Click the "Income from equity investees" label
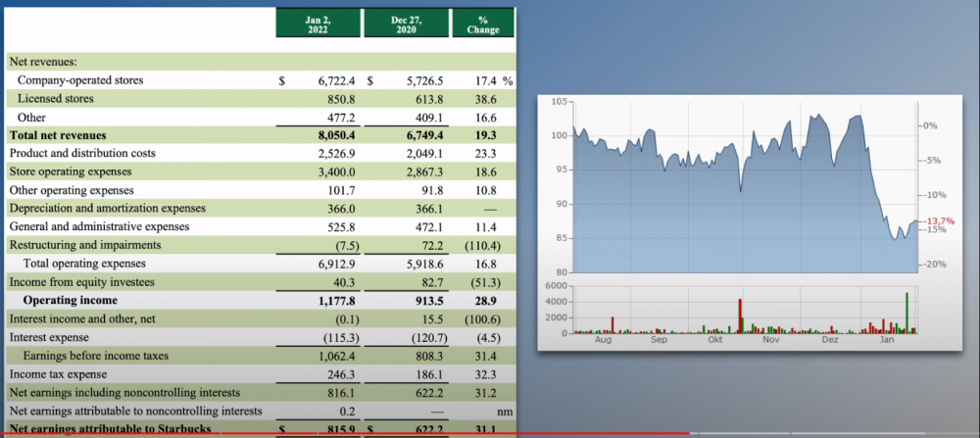The width and height of the screenshot is (980, 438). tap(81, 282)
